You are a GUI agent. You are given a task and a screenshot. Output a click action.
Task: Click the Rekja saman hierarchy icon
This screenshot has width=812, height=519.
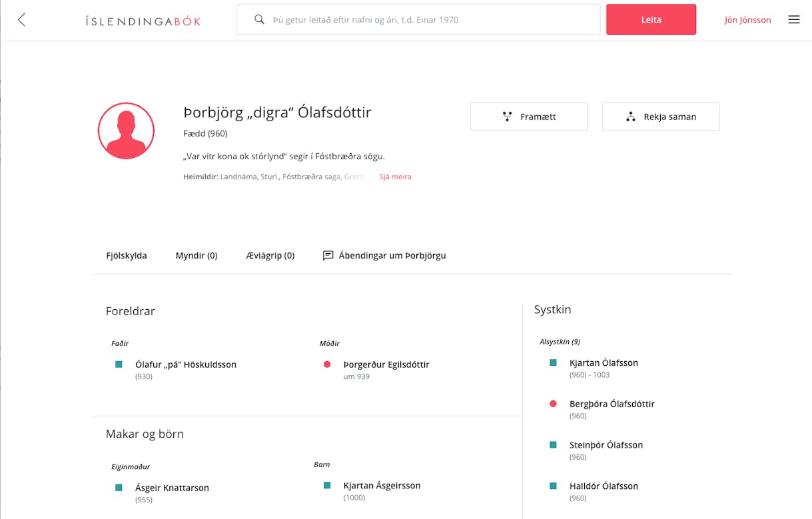pyautogui.click(x=630, y=117)
